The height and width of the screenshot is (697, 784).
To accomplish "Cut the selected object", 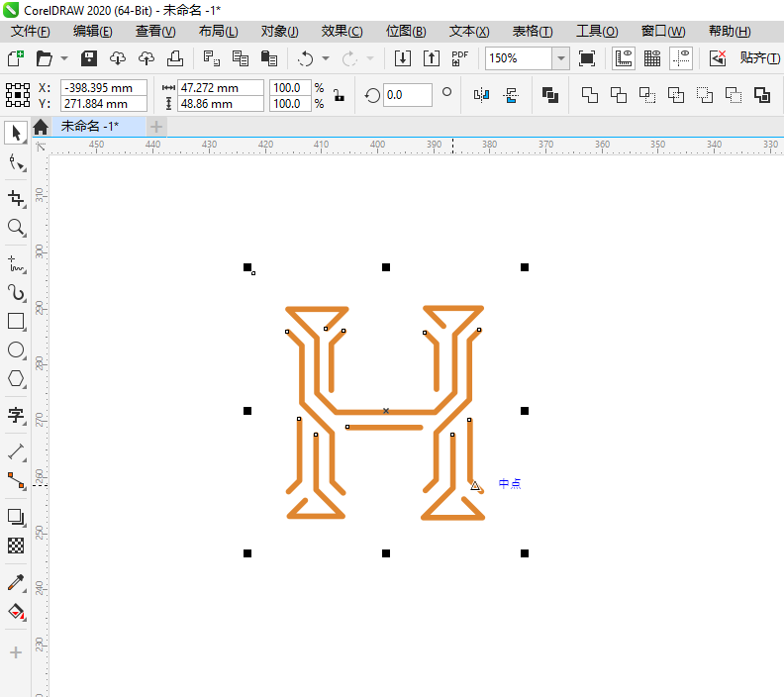I will tap(212, 58).
